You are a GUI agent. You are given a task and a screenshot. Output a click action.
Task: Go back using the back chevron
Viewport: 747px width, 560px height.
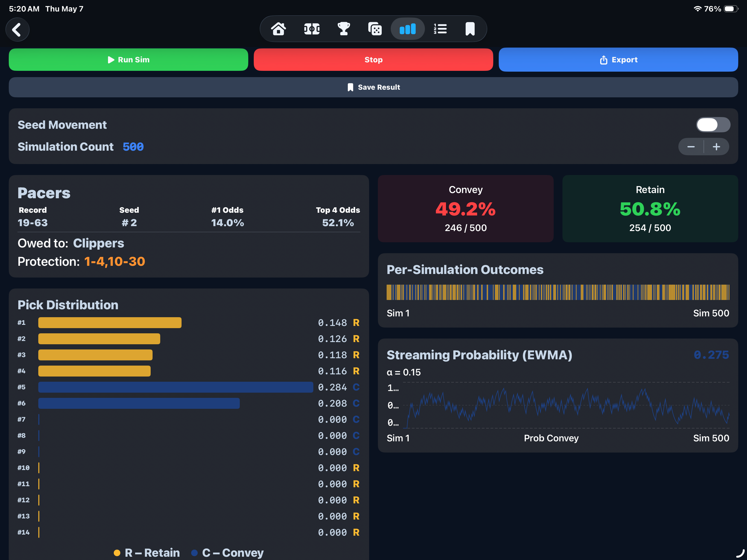tap(17, 30)
